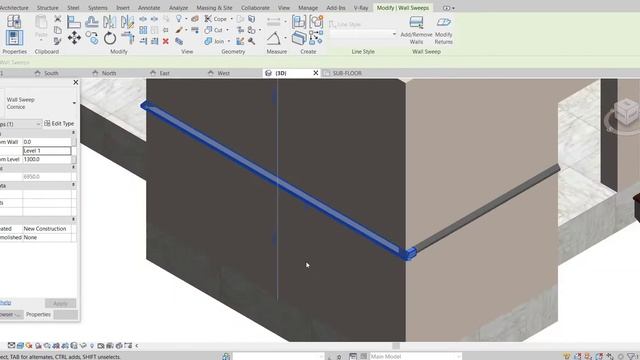Click the Cut geometry tool

pyautogui.click(x=214, y=30)
